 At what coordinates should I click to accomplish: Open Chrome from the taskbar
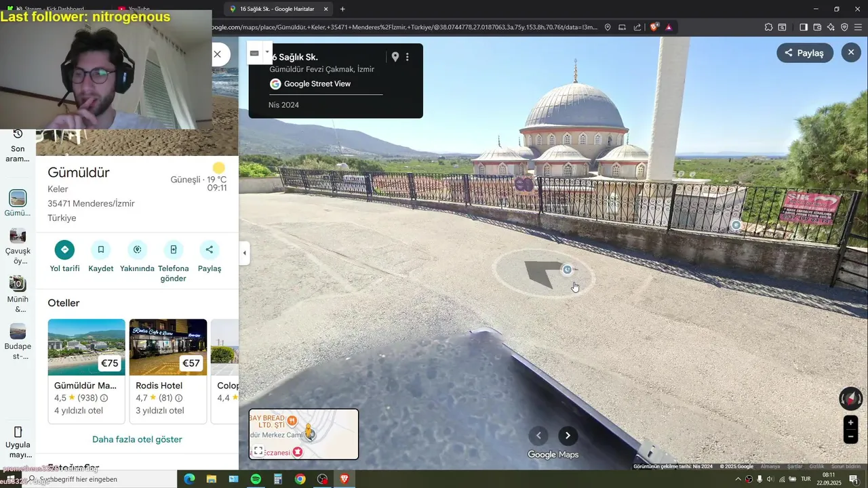point(300,479)
